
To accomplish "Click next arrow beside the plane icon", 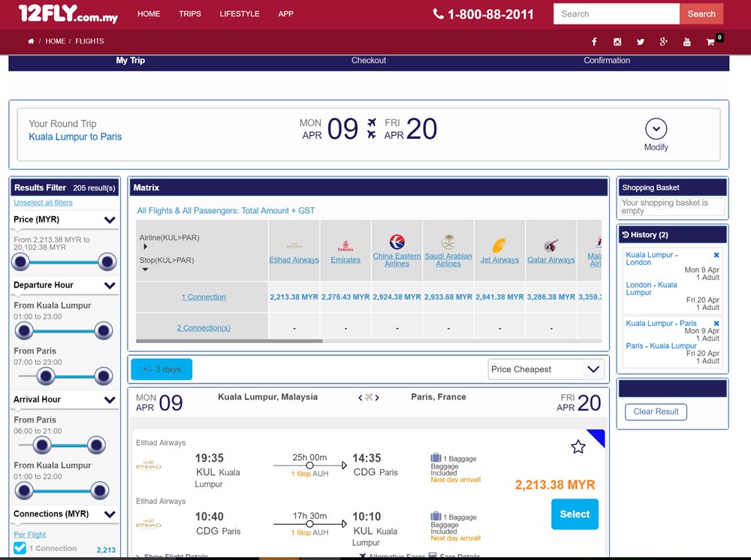I will 378,397.
